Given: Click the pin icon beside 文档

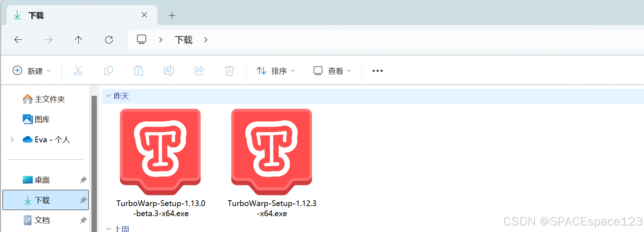Looking at the screenshot, I should click(83, 220).
